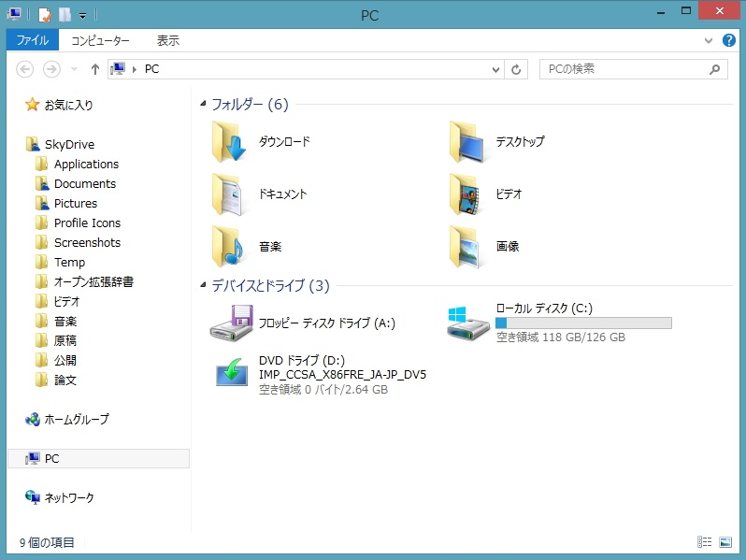
Task: Click the 空き領域 118 GB/126 GB text
Action: pos(561,337)
